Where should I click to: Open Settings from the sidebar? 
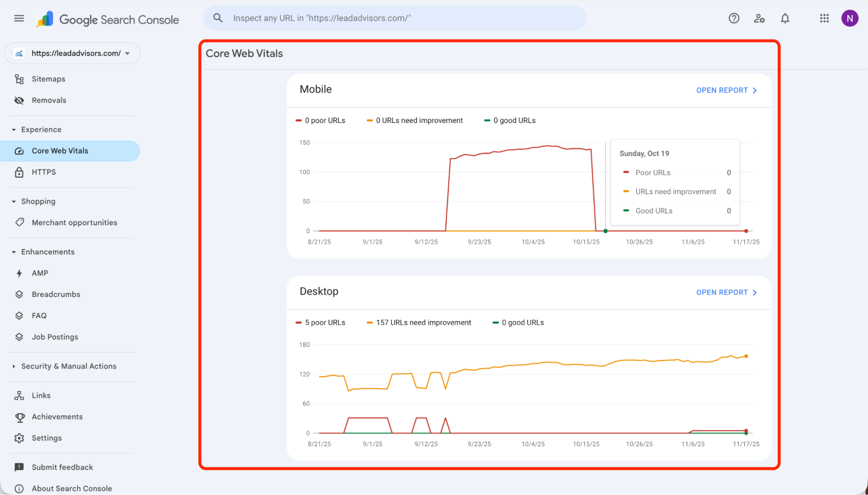[x=46, y=438]
